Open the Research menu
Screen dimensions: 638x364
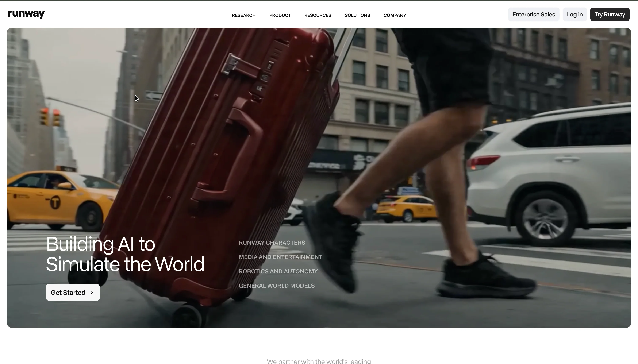pyautogui.click(x=243, y=15)
